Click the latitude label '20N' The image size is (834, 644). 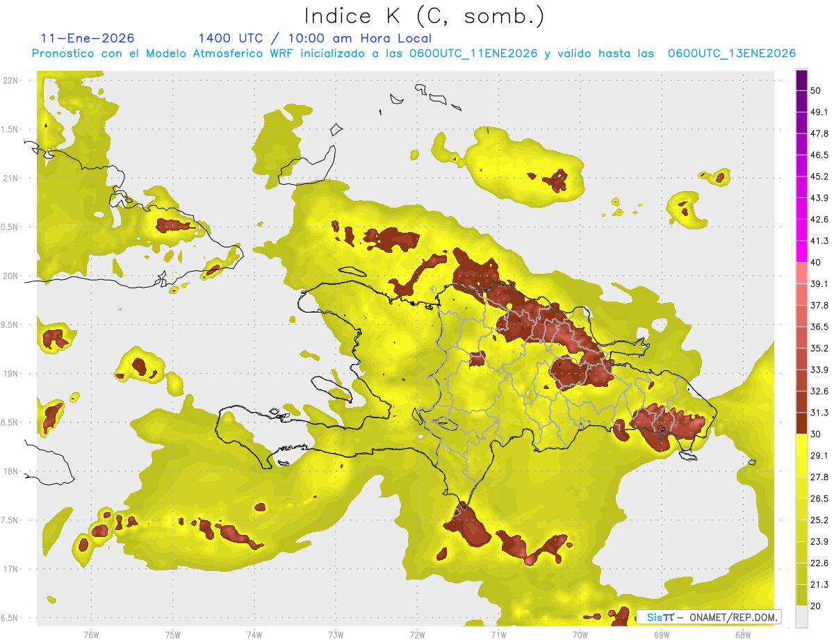click(x=10, y=276)
